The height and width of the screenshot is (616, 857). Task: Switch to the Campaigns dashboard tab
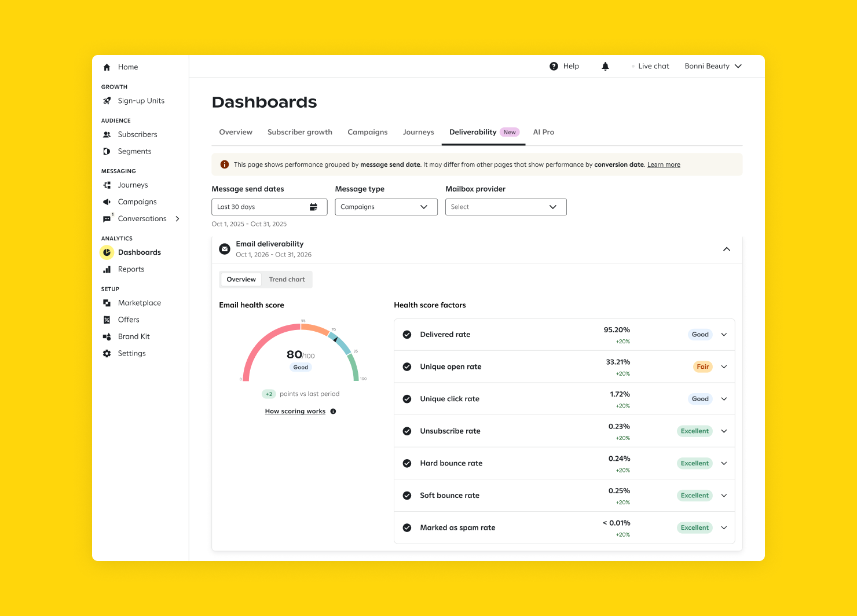tap(368, 132)
